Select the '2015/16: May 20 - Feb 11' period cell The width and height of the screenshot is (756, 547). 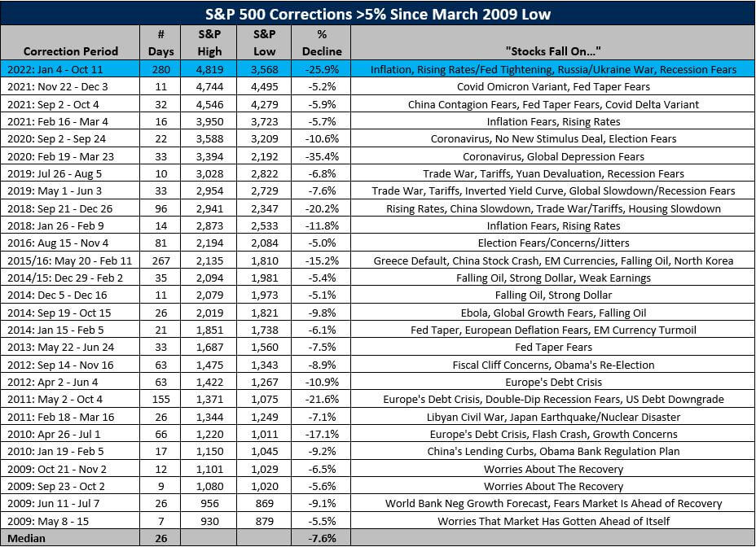(69, 260)
